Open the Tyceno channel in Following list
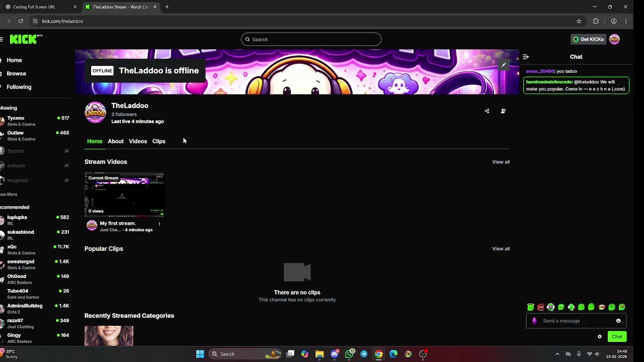 point(35,121)
